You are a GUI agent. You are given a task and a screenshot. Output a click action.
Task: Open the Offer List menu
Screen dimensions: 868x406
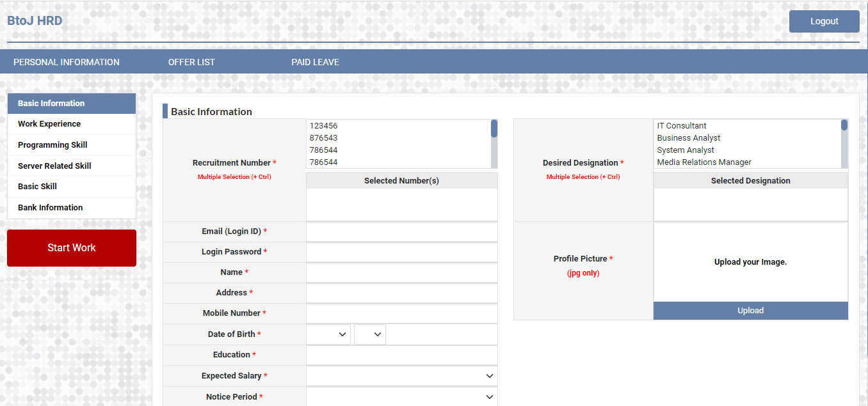[191, 62]
